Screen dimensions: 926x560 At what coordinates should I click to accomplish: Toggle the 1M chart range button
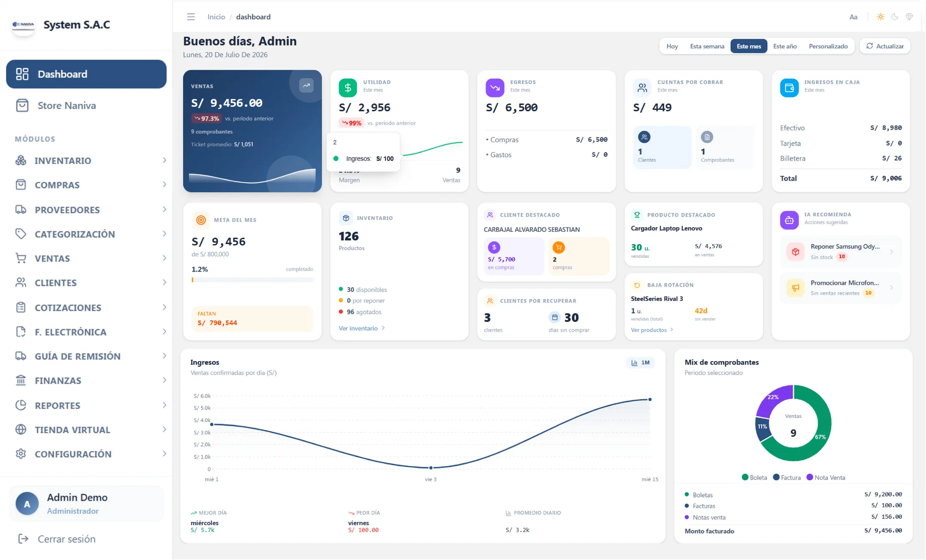[640, 363]
